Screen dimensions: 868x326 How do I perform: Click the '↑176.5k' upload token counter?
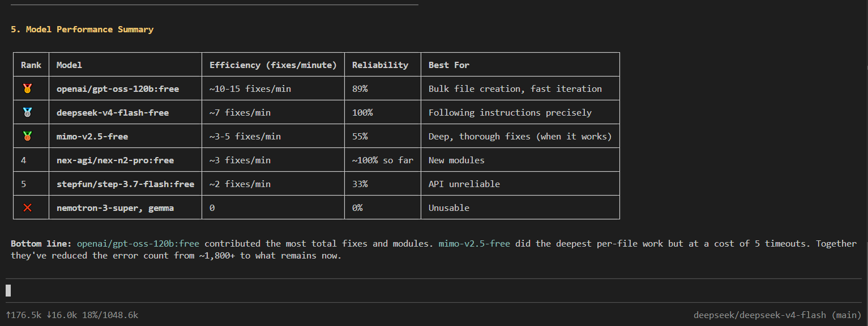(x=24, y=315)
